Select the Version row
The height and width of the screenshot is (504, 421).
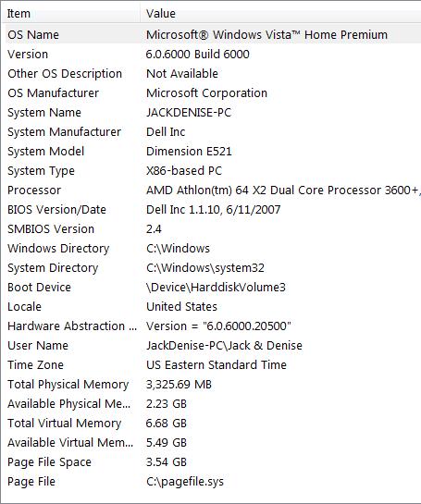coord(211,54)
